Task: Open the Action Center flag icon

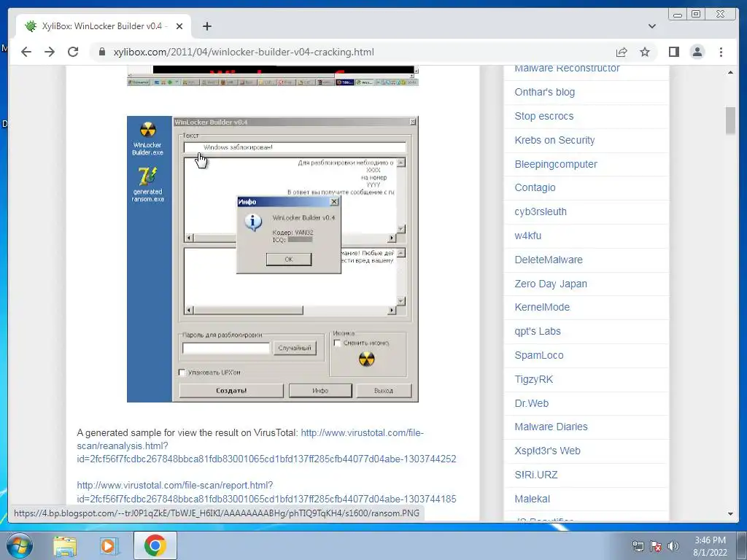Action: [x=656, y=546]
